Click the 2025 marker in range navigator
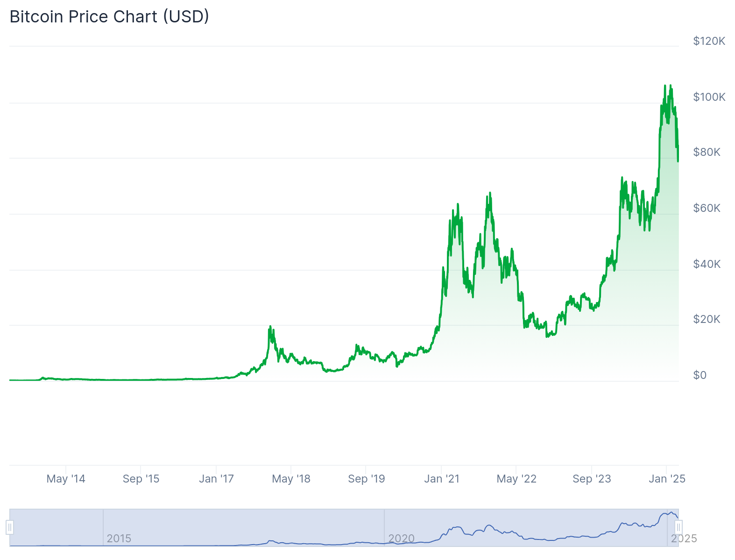The image size is (735, 560). (684, 539)
